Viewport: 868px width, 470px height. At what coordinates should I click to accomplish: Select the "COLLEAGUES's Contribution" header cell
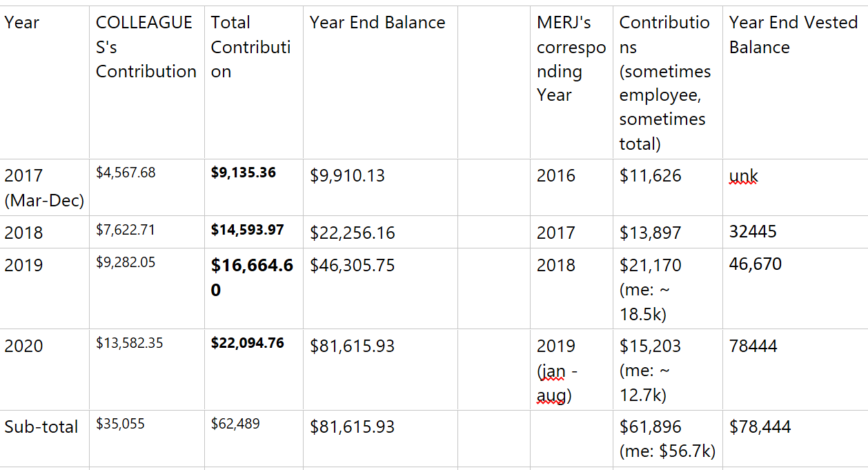[x=146, y=47]
